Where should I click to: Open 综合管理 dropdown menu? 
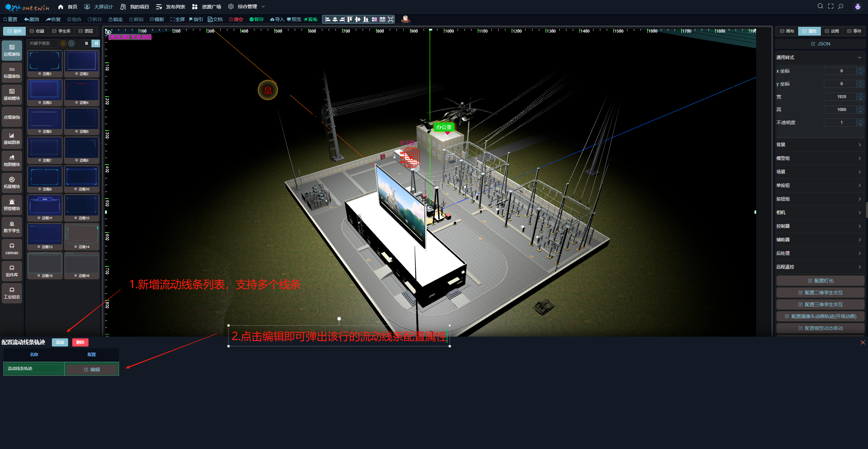coord(247,6)
